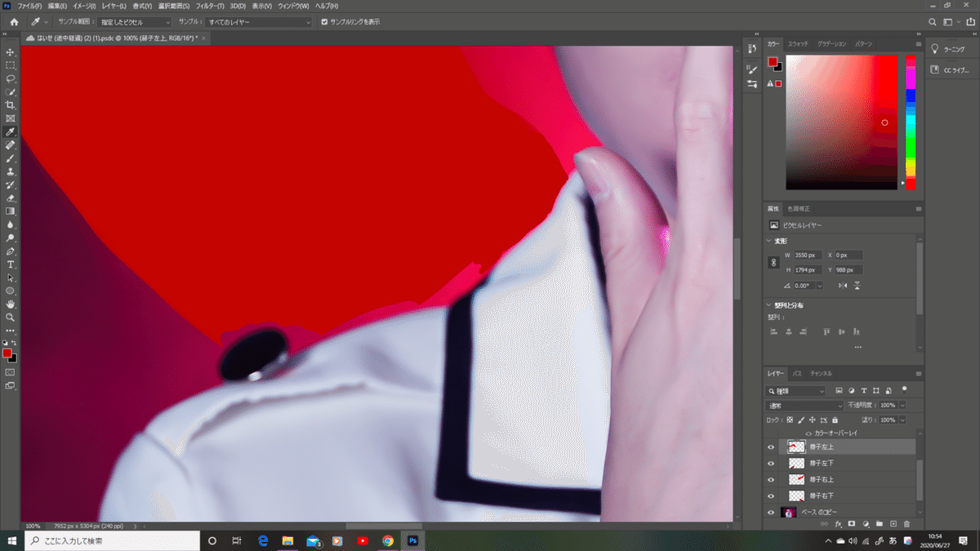Select the Zoom tool

[11, 317]
